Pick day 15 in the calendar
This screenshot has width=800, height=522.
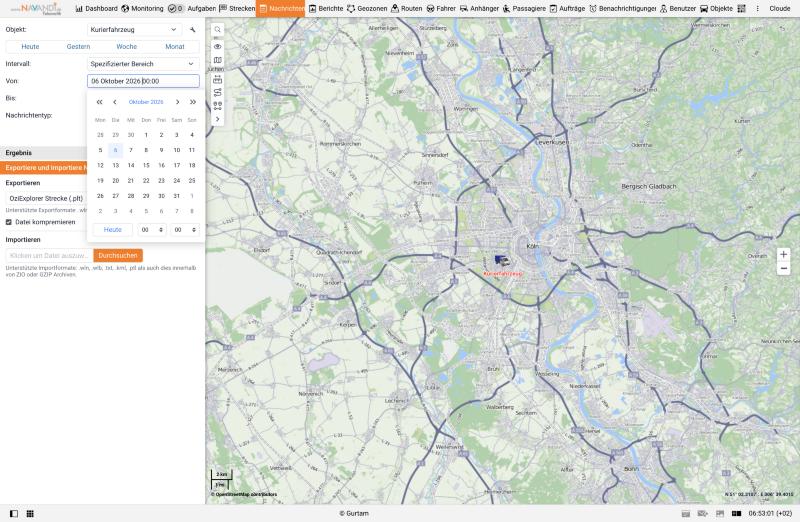click(x=146, y=165)
